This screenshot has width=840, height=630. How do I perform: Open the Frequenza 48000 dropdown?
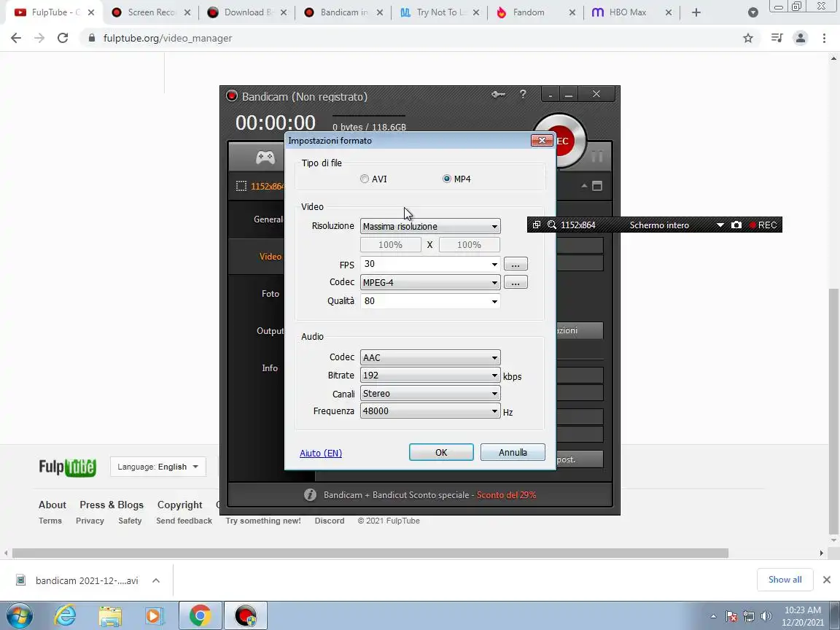(x=430, y=411)
